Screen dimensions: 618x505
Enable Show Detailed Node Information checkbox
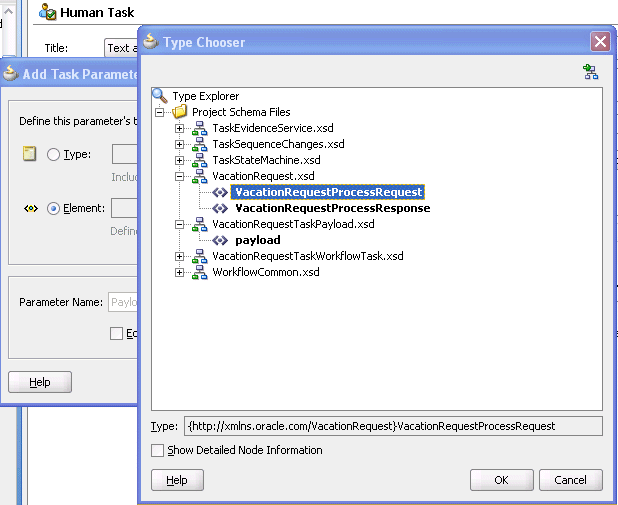[x=157, y=450]
